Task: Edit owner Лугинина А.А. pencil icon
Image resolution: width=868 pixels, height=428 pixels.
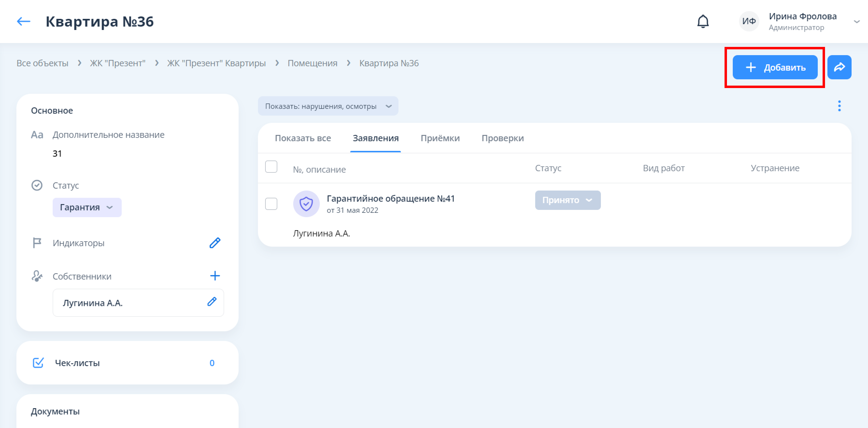Action: [212, 302]
